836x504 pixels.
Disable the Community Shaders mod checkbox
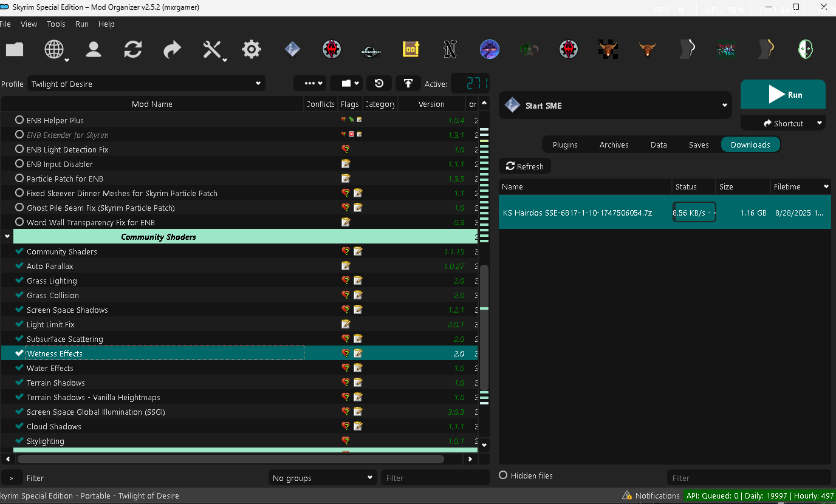[x=19, y=251]
